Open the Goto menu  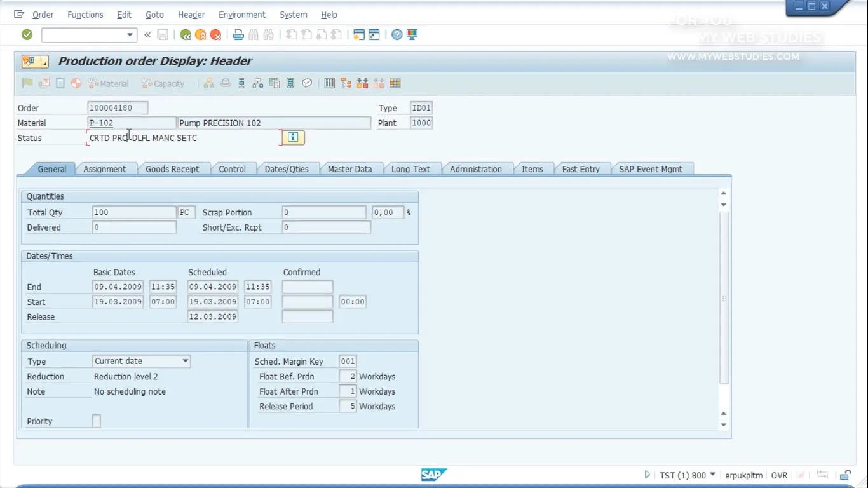pos(154,15)
